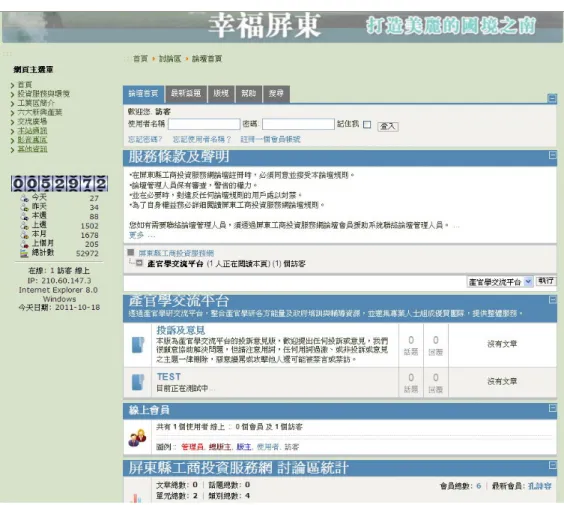The height and width of the screenshot is (505, 564).
Task: Switch to the 論壇首頁 tab
Action: (x=144, y=94)
